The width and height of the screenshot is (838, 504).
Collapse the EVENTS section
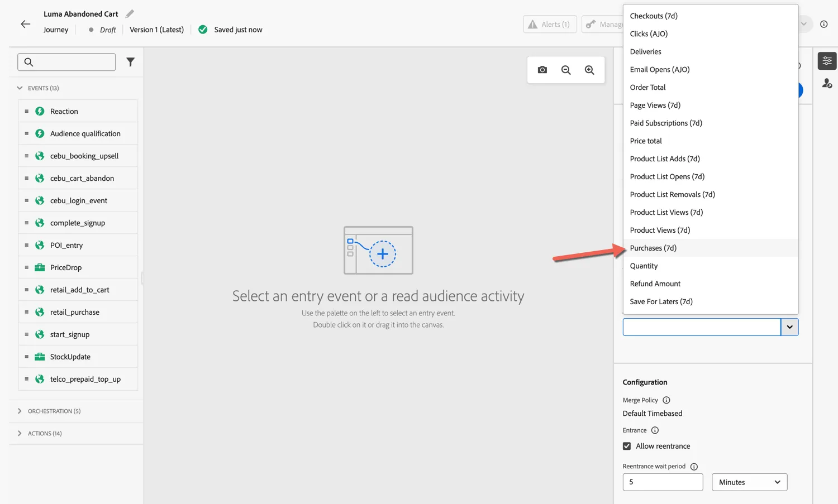20,88
